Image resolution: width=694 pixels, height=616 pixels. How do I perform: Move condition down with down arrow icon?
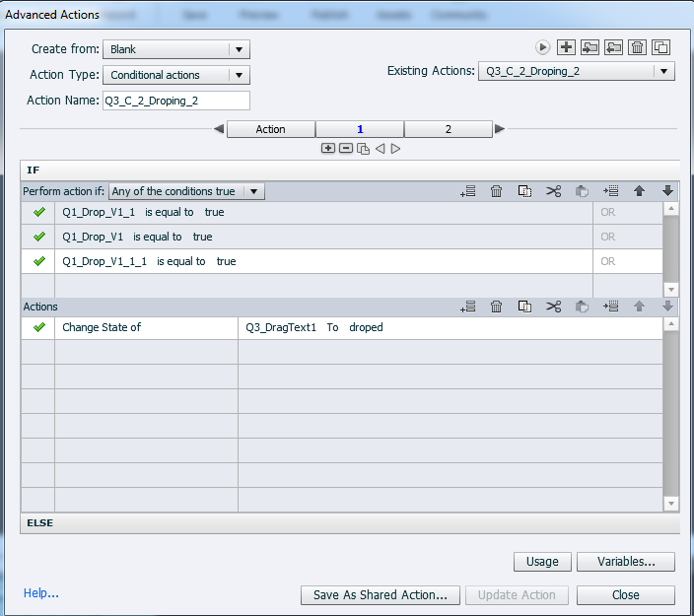[668, 192]
